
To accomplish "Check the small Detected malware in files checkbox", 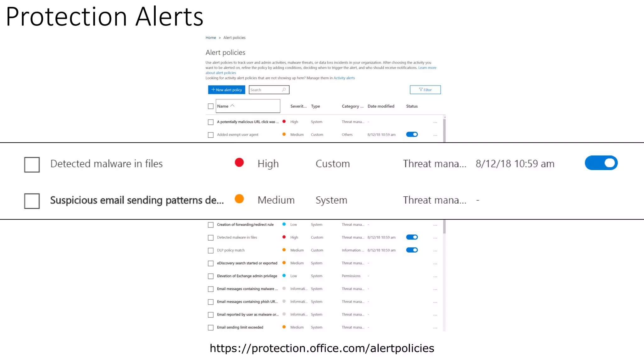I will click(211, 238).
